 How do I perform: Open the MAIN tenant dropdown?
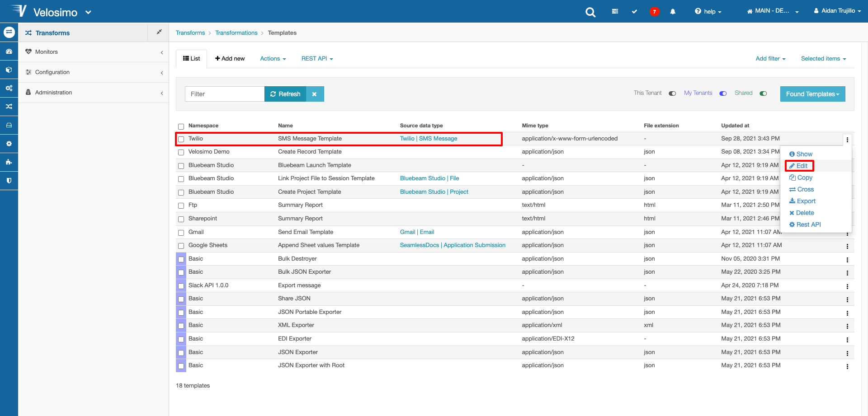pyautogui.click(x=773, y=11)
